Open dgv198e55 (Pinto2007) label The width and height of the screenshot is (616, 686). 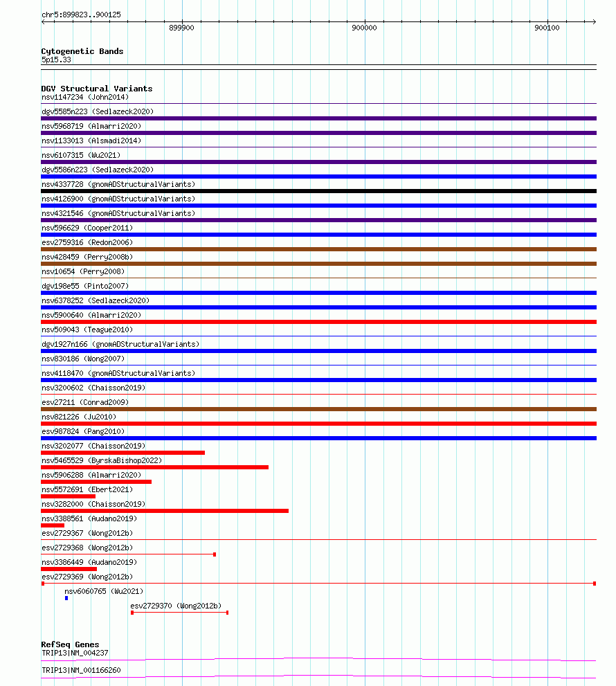85,286
